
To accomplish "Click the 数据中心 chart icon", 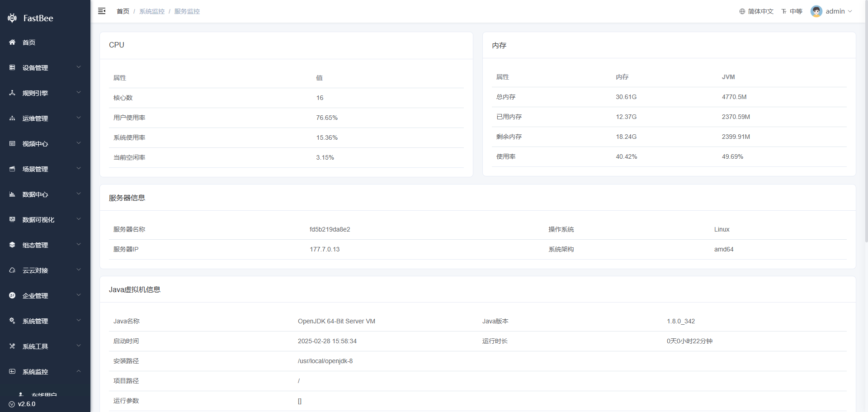I will [12, 194].
